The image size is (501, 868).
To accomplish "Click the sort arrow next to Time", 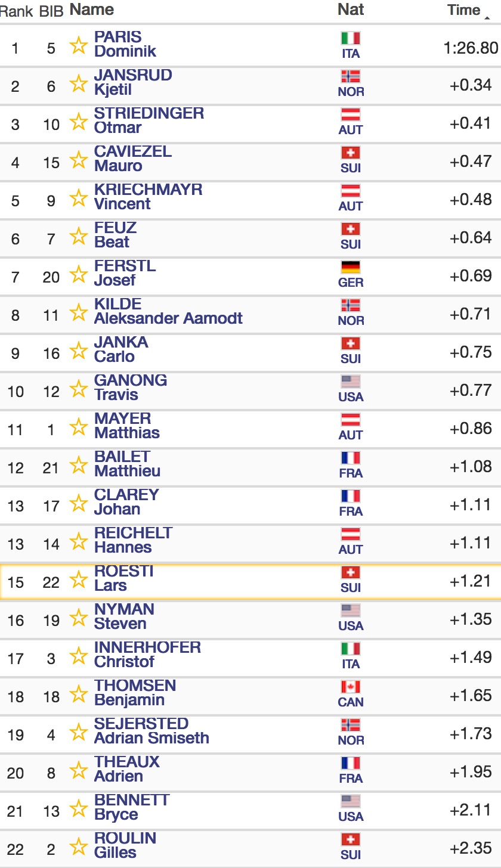I will pyautogui.click(x=487, y=18).
